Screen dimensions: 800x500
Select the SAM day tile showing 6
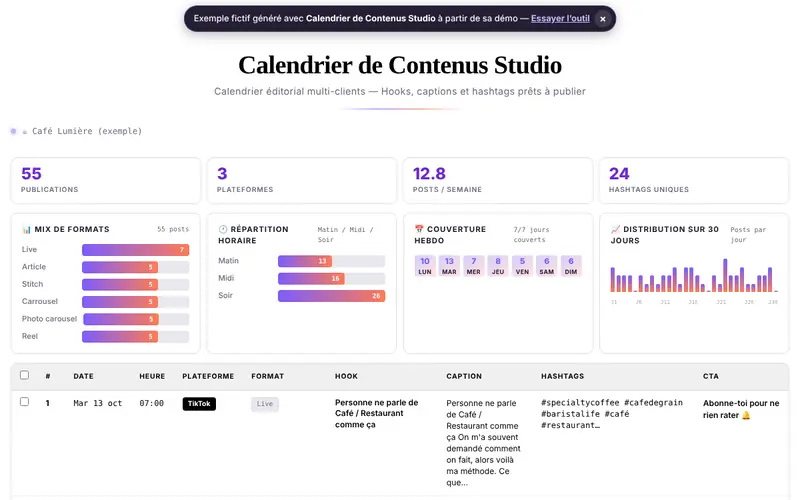tap(546, 266)
